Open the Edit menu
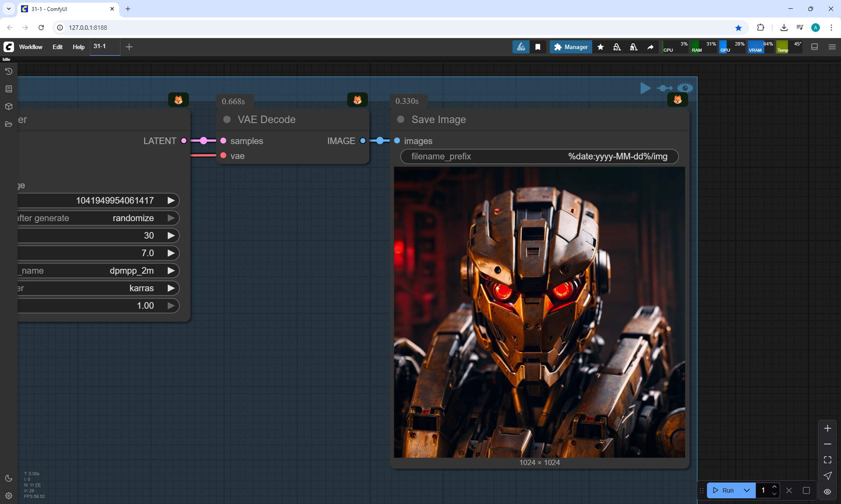This screenshot has width=841, height=504. click(x=57, y=47)
